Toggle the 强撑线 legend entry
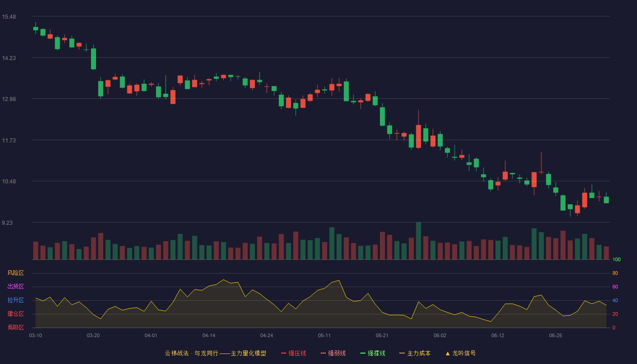Screen dimensions: 637x364 (x=373, y=353)
